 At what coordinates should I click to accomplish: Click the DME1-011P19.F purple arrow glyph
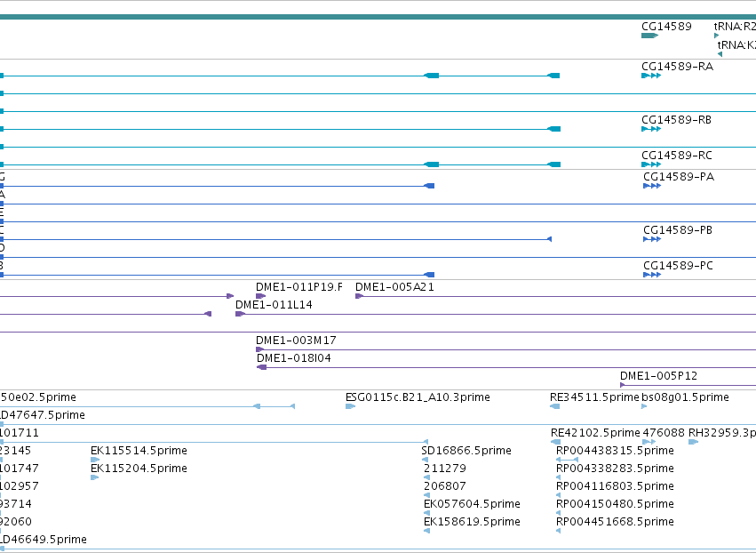click(260, 296)
